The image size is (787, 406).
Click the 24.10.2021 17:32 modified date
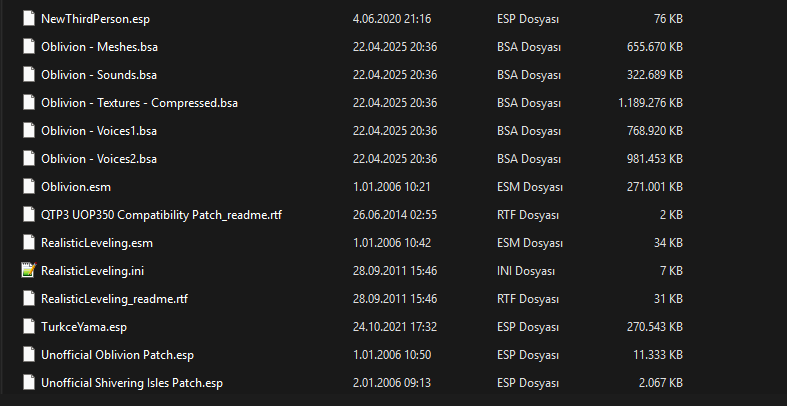[395, 327]
